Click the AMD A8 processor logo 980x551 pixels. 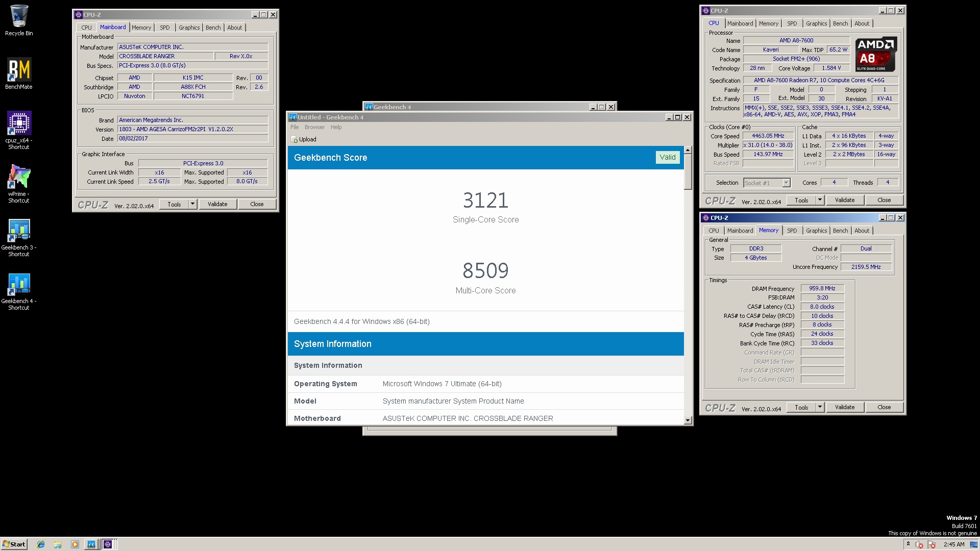click(x=876, y=54)
